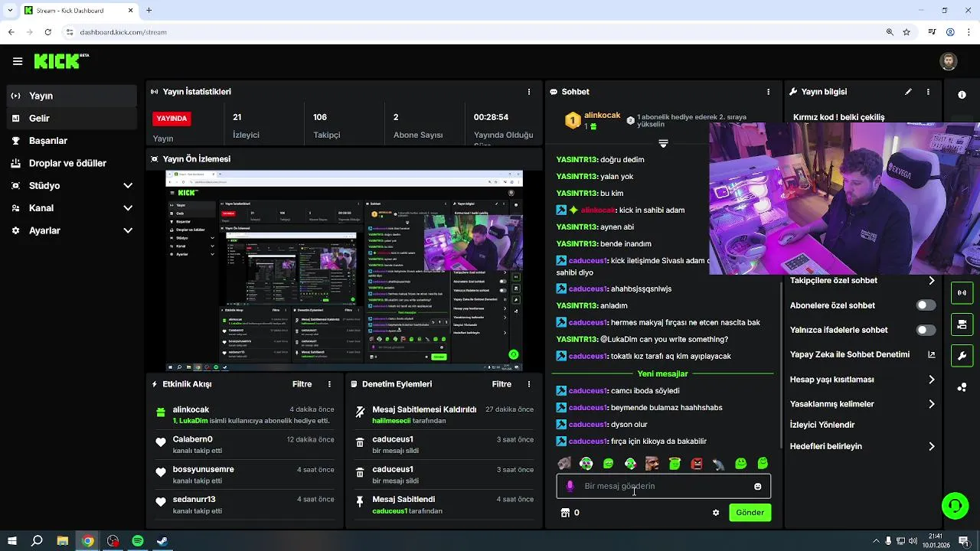Click the chat message input field
Screen dimensions: 980x551
tap(663, 486)
